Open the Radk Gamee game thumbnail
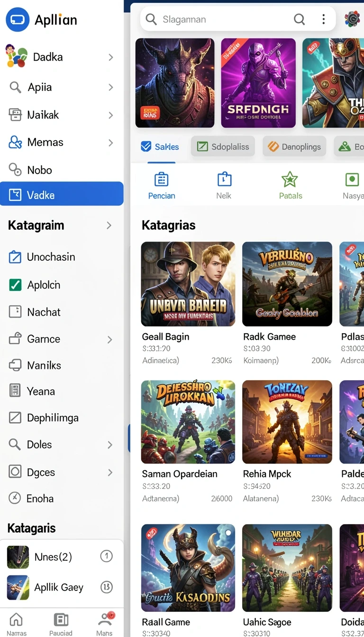This screenshot has height=637, width=364. [x=287, y=284]
